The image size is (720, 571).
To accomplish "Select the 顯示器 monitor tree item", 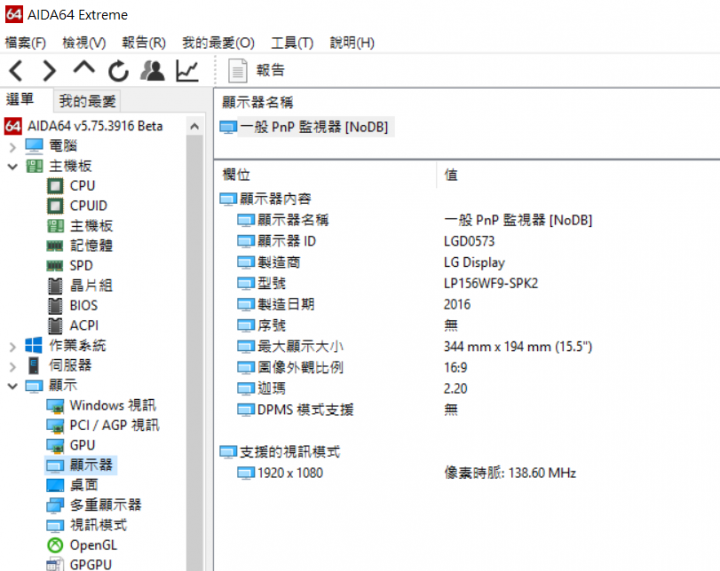I will [80, 465].
